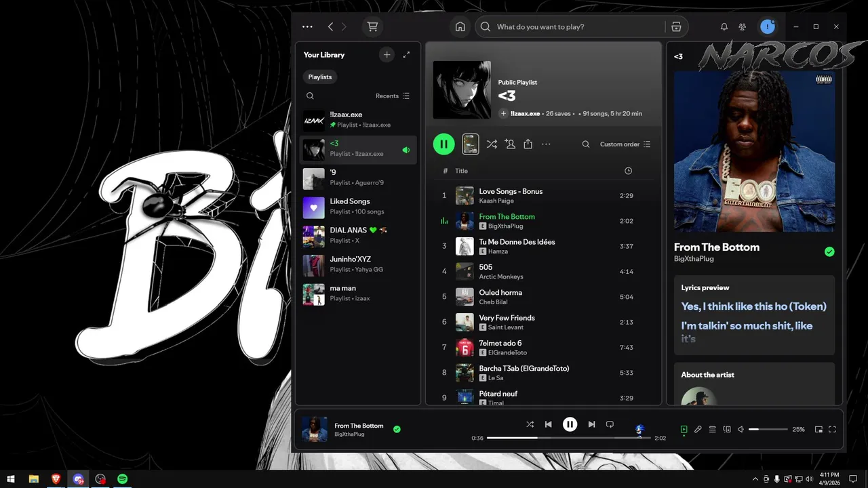Go to Home via house icon
868x488 pixels.
click(x=460, y=27)
